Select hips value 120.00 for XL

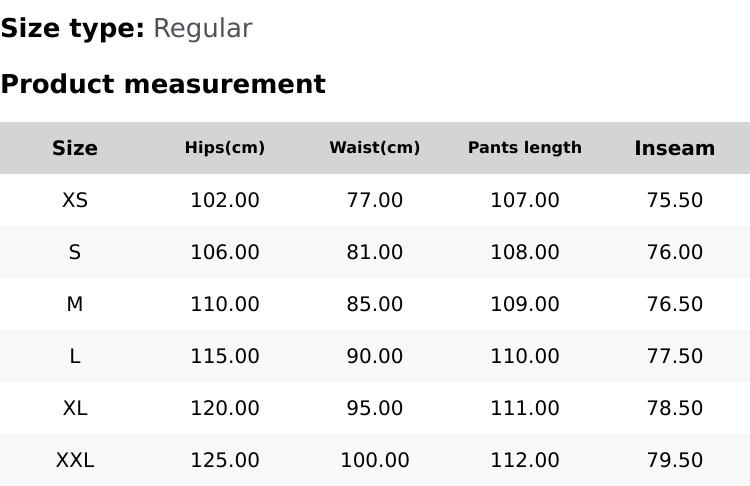pyautogui.click(x=225, y=408)
